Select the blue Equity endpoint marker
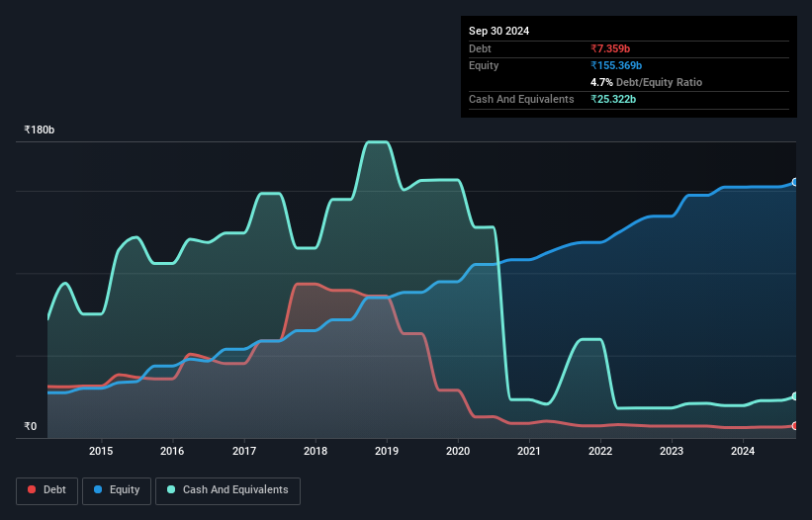 coord(795,182)
